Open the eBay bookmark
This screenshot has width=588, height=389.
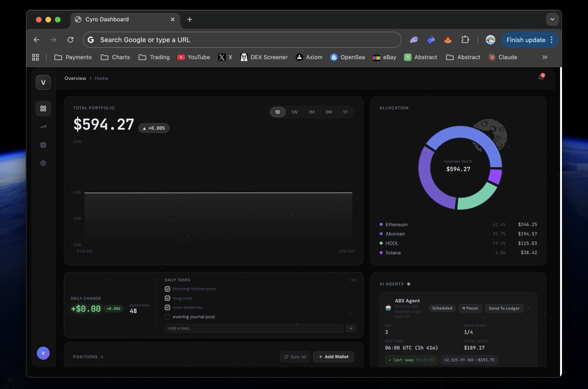pyautogui.click(x=384, y=57)
